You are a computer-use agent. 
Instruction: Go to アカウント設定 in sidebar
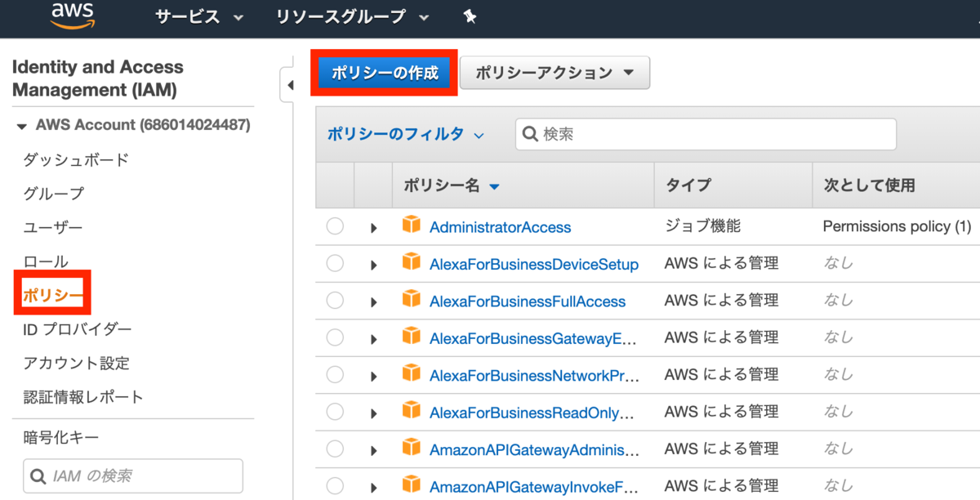pos(76,364)
